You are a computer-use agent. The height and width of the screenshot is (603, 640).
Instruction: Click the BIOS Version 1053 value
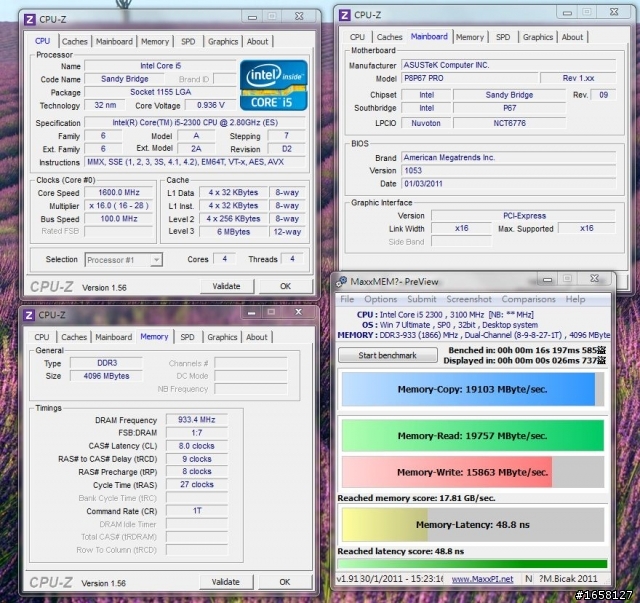(509, 171)
